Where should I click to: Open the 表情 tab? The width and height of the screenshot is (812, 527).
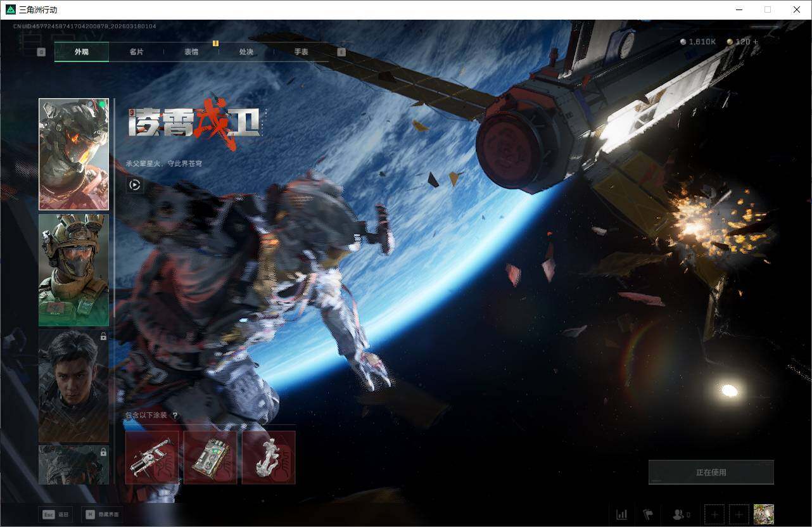pyautogui.click(x=191, y=52)
